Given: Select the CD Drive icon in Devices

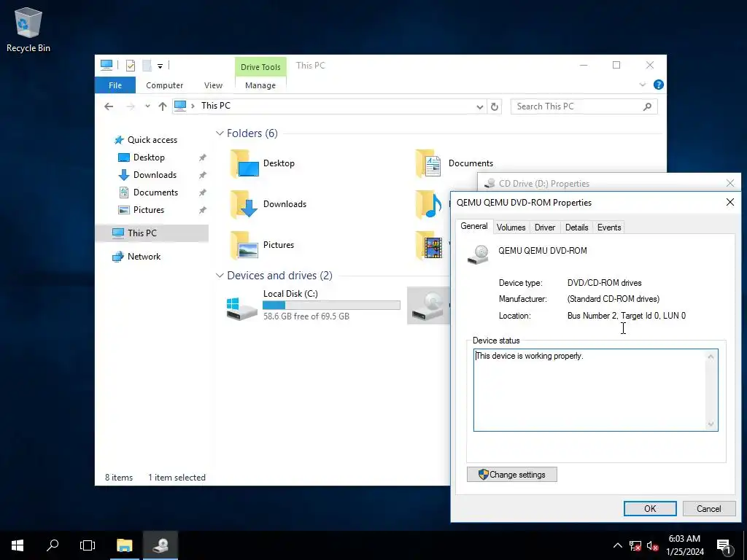Looking at the screenshot, I should 428,306.
